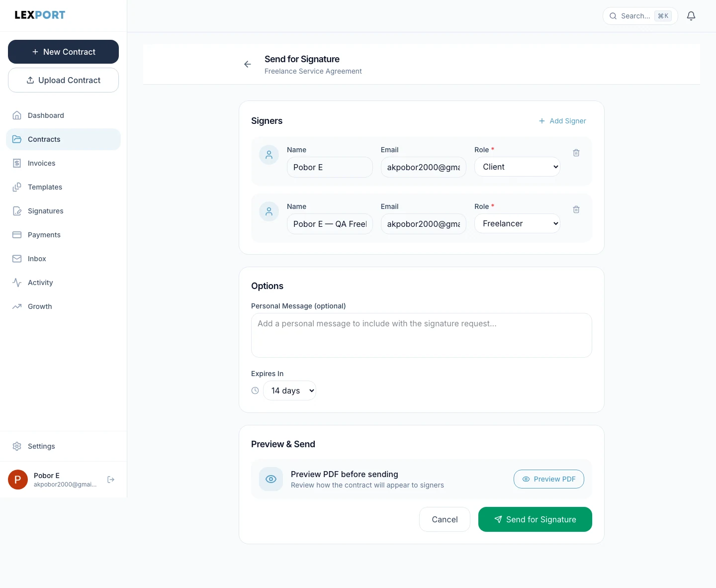This screenshot has height=588, width=716.
Task: Cancel sending for signature
Action: 445,519
